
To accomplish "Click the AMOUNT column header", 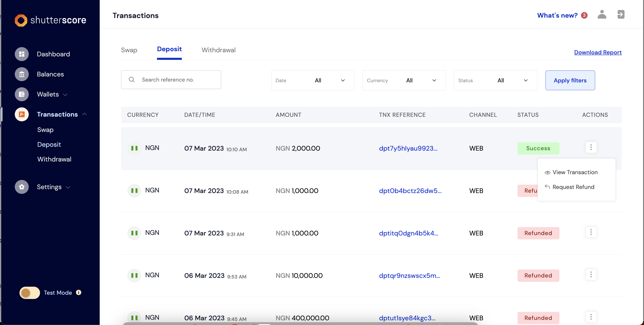I will point(288,115).
